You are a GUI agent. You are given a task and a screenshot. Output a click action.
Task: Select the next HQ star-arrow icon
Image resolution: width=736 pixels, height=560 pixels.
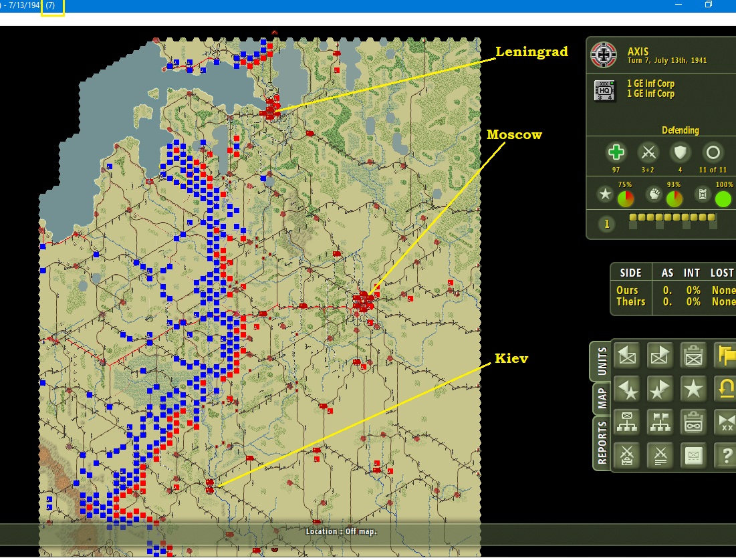[660, 389]
